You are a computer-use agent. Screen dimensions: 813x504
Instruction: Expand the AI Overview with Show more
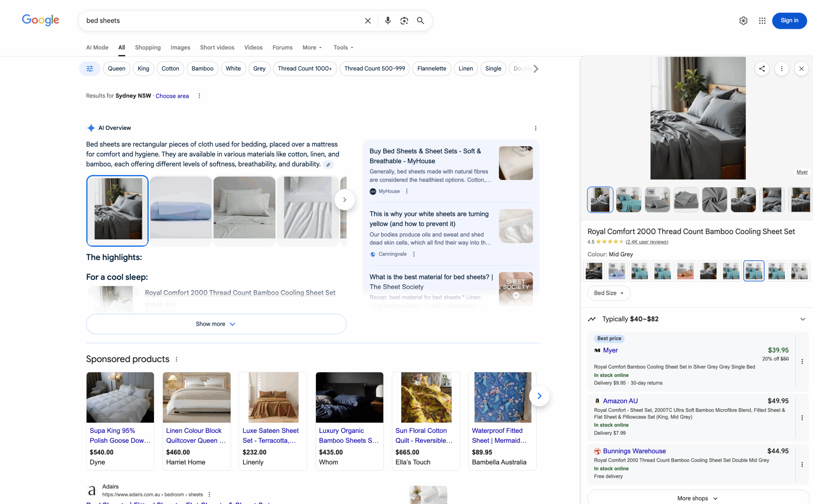tap(215, 324)
